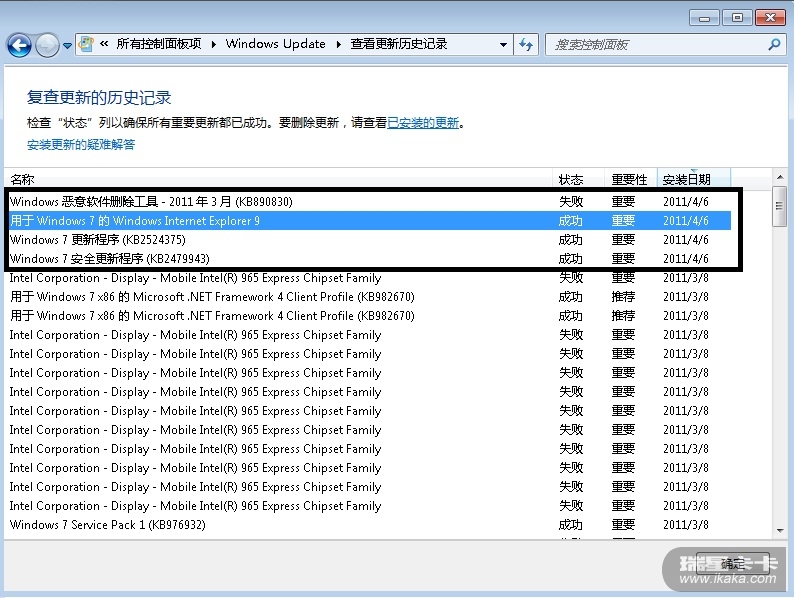Image resolution: width=794 pixels, height=598 pixels.
Task: Click the scrollbar down arrow
Action: pyautogui.click(x=780, y=531)
